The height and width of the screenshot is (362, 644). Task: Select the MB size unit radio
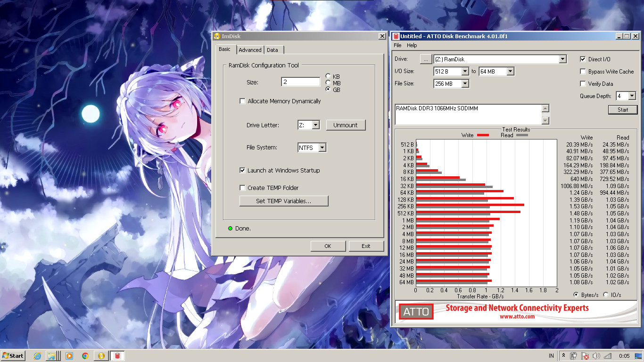pos(328,83)
